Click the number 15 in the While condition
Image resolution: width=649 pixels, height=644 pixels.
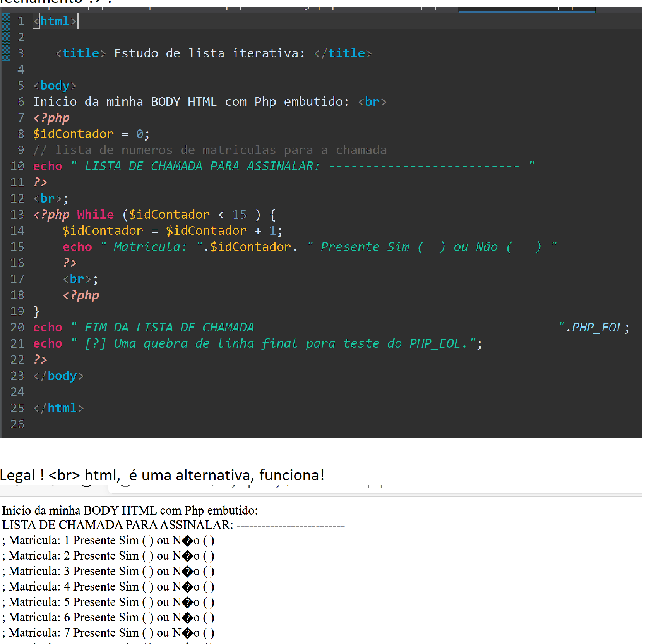pos(240,215)
